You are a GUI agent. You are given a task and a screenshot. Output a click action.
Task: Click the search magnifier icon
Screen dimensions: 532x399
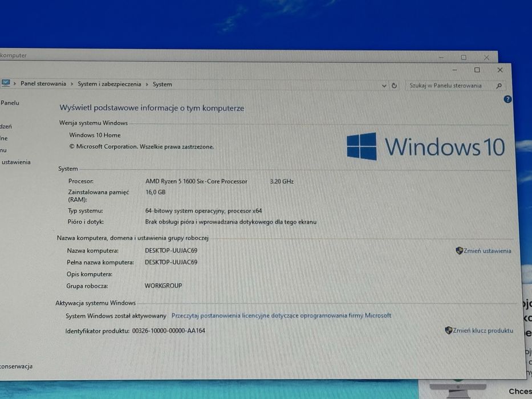[x=499, y=86]
